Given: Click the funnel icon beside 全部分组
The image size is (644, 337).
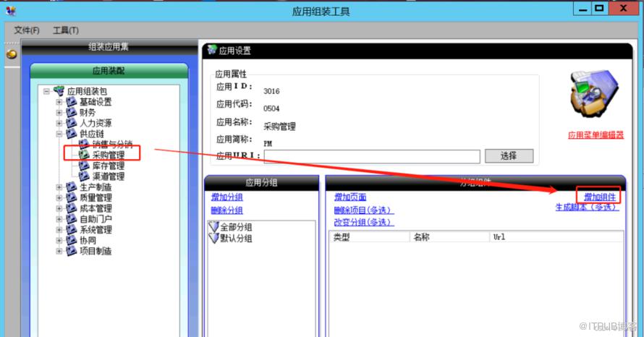Looking at the screenshot, I should 213,226.
